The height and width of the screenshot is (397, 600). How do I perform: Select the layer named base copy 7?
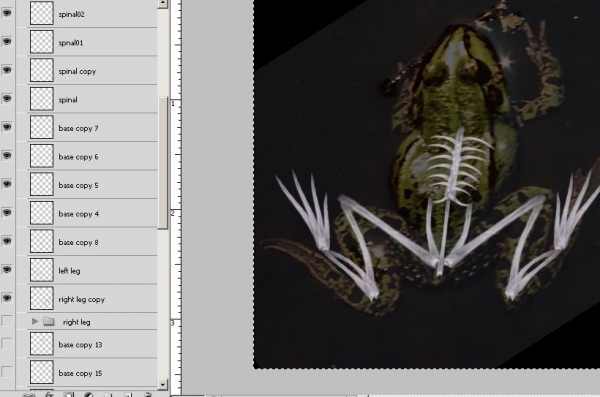[78, 128]
